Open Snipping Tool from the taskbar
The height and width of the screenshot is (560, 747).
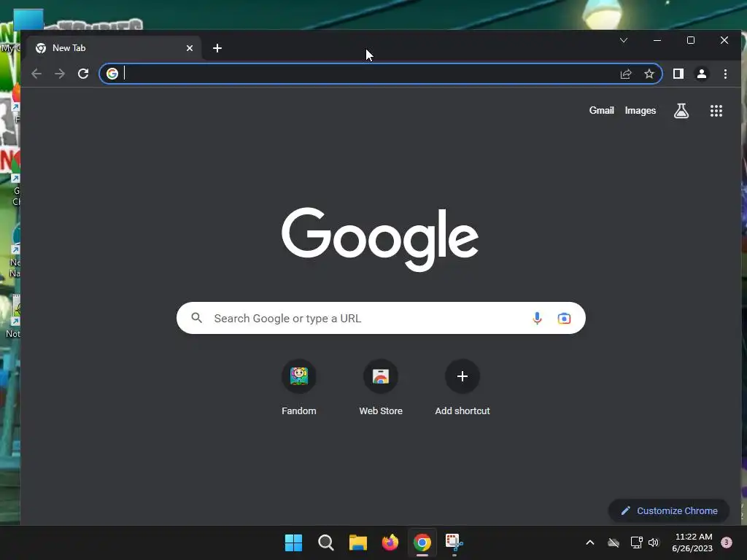click(454, 542)
